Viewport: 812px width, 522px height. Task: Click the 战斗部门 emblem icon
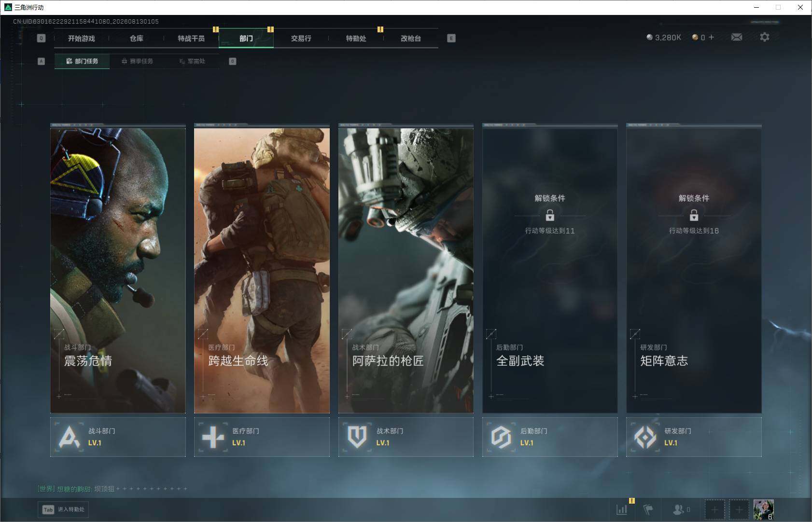point(69,437)
